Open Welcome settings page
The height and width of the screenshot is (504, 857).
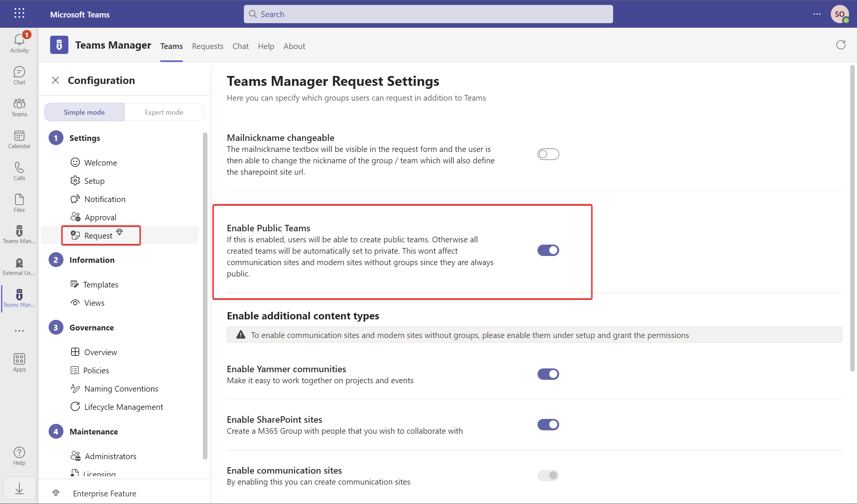[x=94, y=163]
